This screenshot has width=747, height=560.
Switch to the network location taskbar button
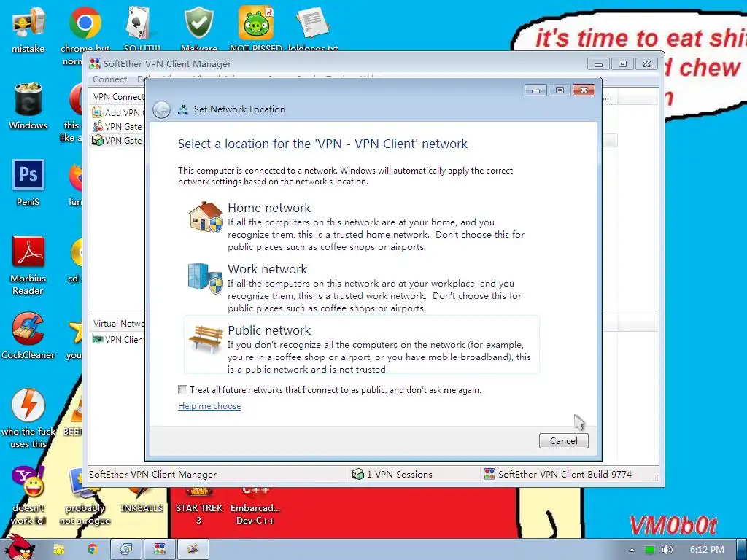pyautogui.click(x=193, y=549)
